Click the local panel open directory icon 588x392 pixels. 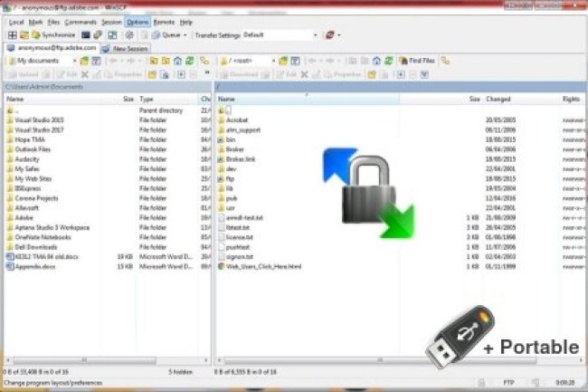(x=84, y=61)
